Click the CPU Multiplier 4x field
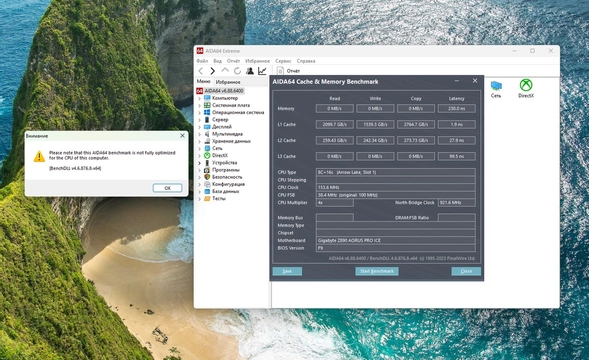This screenshot has height=360, width=589. pyautogui.click(x=335, y=203)
